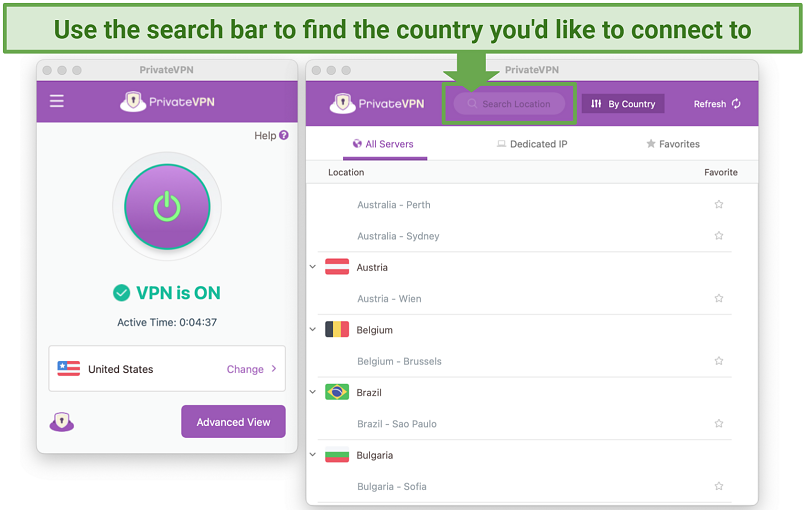Collapse the Austria group chevron
Viewport: 806px width, 510px height.
tap(313, 267)
